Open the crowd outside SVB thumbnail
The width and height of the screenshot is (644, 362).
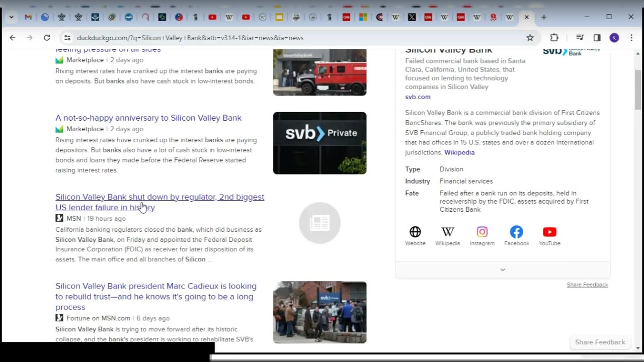point(320,312)
